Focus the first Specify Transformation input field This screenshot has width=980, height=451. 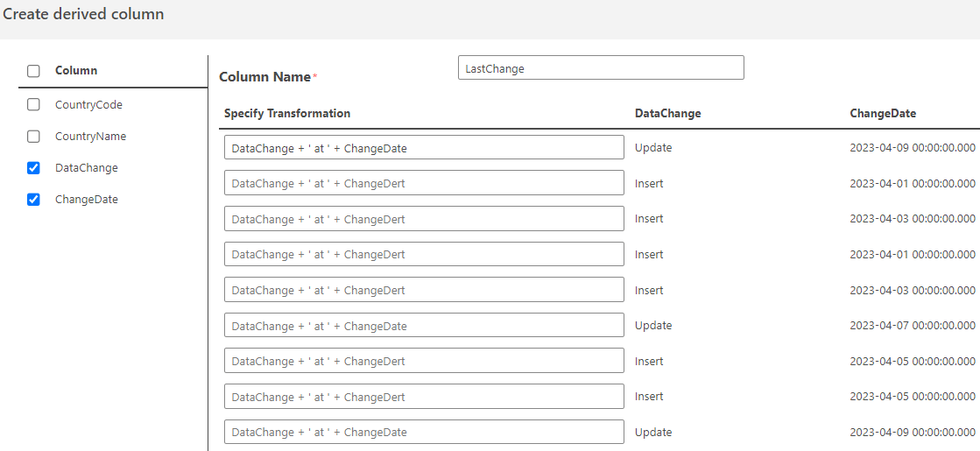(x=424, y=148)
